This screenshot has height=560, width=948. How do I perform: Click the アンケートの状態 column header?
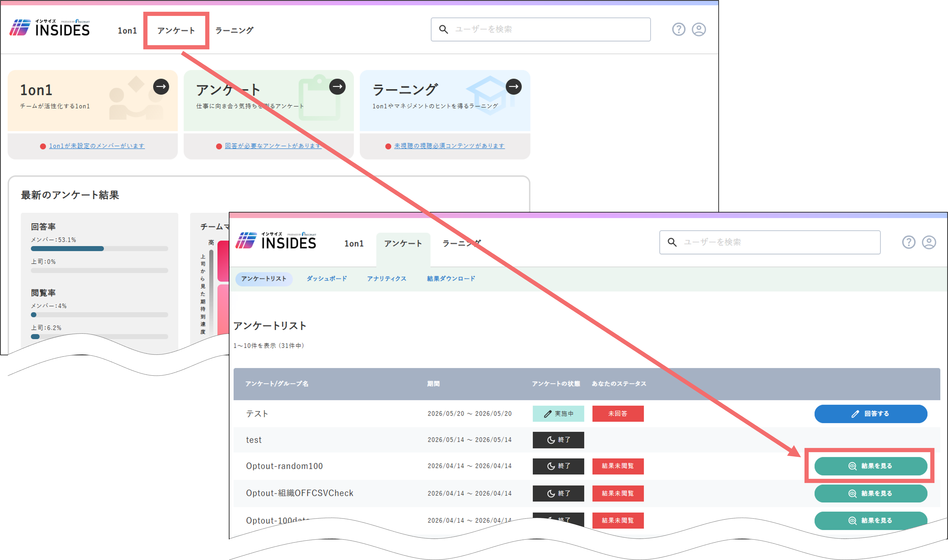point(556,384)
